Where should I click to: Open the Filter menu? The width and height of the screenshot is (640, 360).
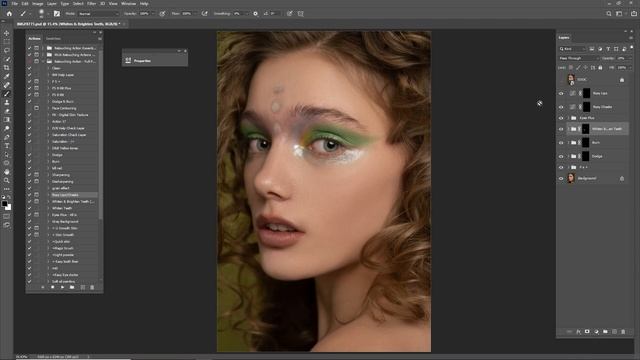click(91, 3)
